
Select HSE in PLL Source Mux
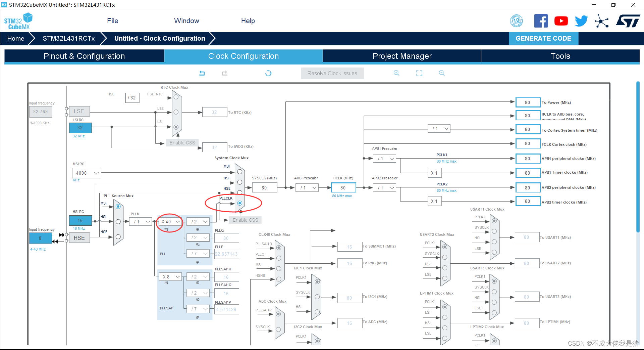pyautogui.click(x=118, y=237)
